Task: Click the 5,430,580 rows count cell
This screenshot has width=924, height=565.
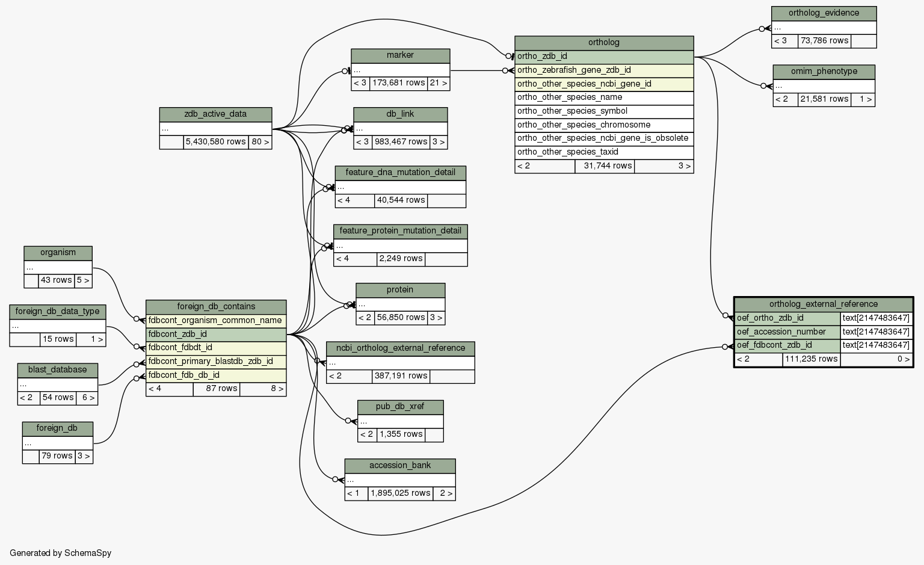Action: (215, 143)
